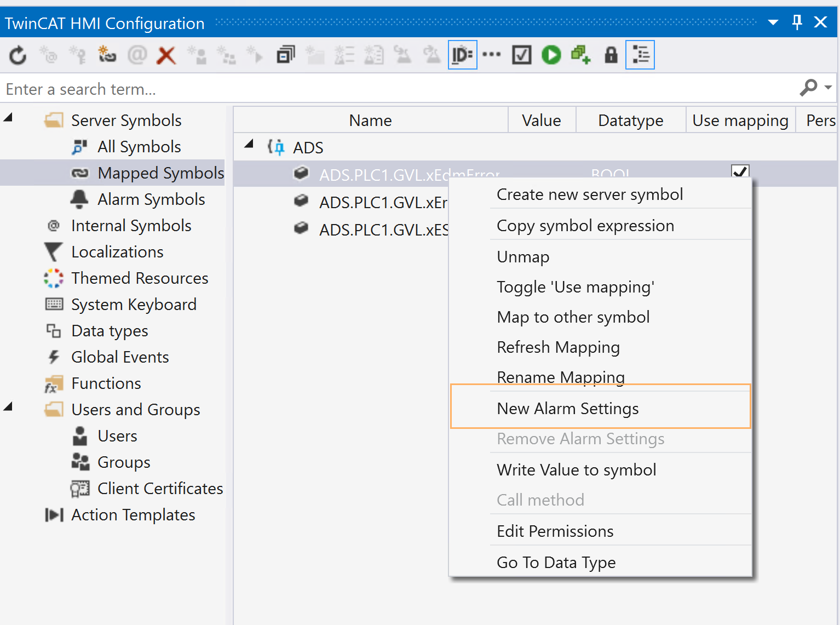Image resolution: width=840 pixels, height=625 pixels.
Task: Click the padlock icon in toolbar
Action: click(x=611, y=55)
